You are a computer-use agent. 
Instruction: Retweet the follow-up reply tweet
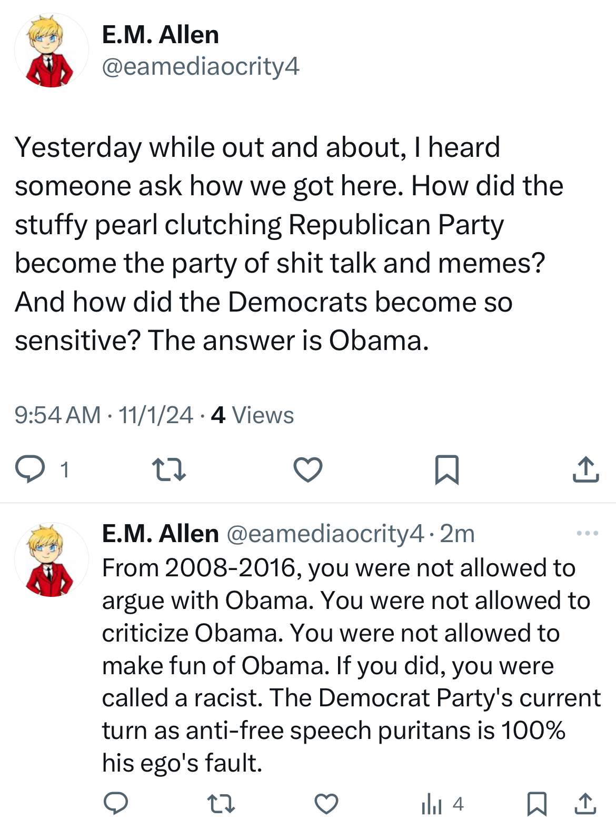point(221,804)
